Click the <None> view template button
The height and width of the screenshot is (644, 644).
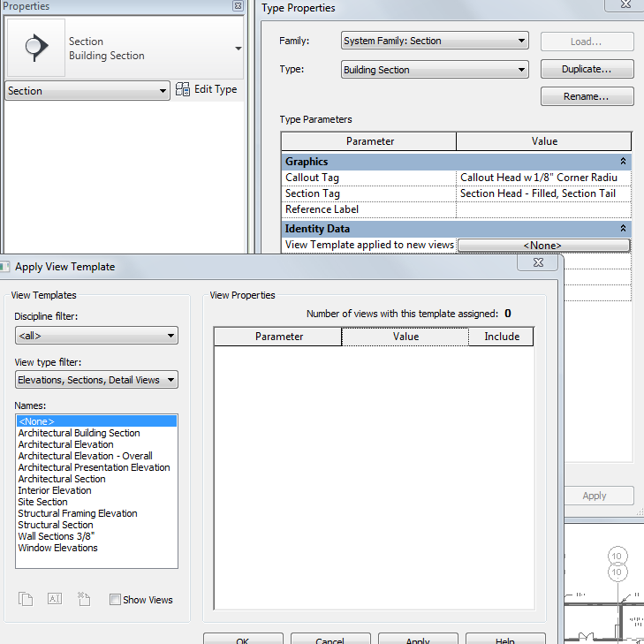[543, 246]
